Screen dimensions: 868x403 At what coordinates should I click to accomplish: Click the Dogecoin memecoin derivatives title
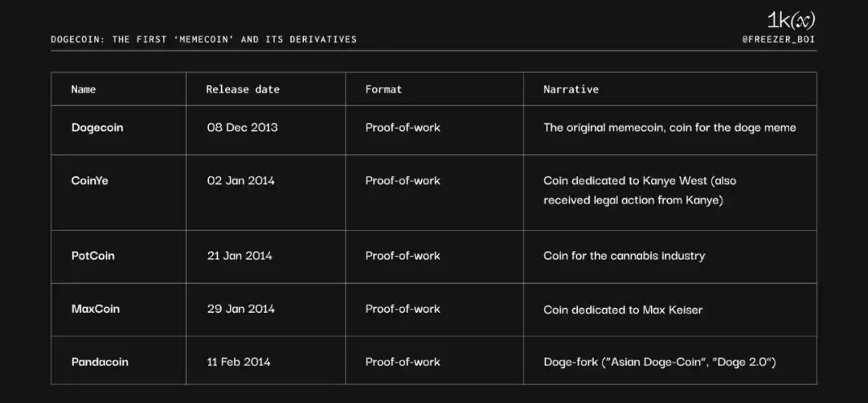(203, 39)
